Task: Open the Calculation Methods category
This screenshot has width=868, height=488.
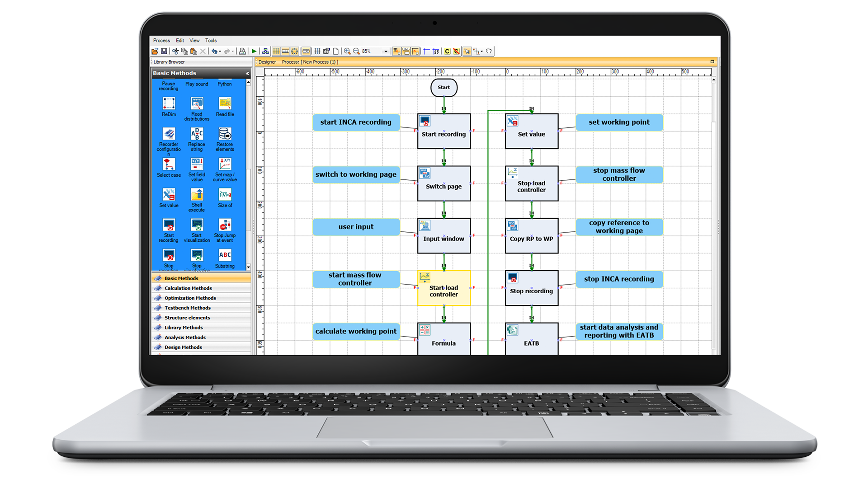Action: [188, 288]
